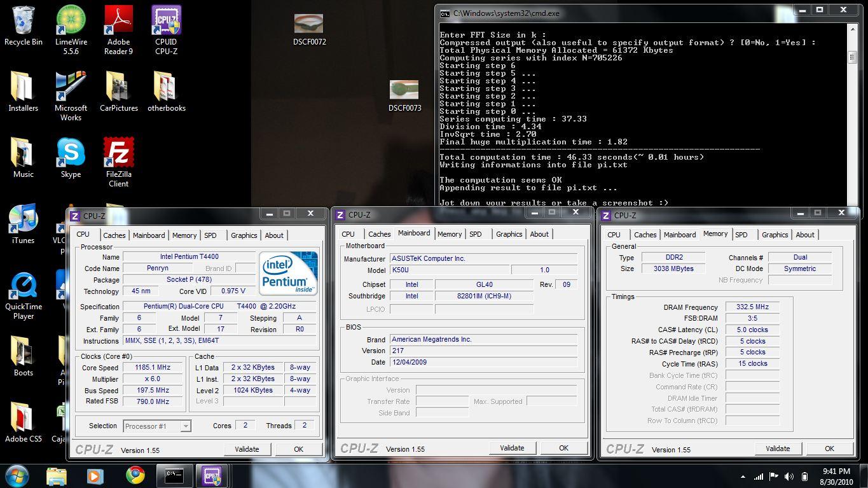Image resolution: width=868 pixels, height=488 pixels.
Task: Click OK in the left CPU-Z window
Action: click(x=298, y=449)
